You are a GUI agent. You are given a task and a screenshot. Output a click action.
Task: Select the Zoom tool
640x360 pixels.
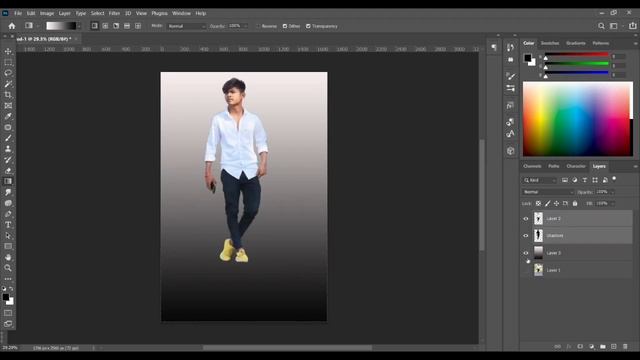(x=8, y=268)
